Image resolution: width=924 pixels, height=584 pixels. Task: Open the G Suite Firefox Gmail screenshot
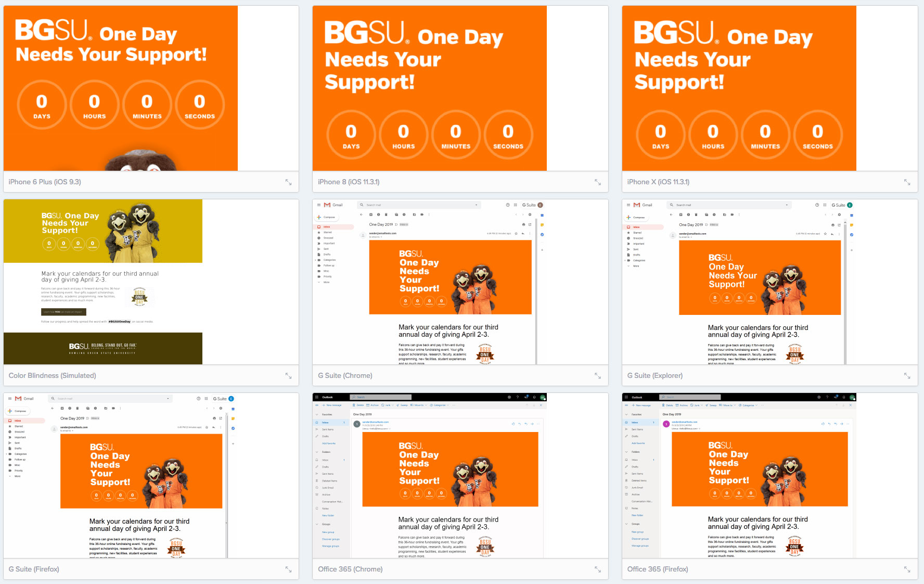coord(151,475)
